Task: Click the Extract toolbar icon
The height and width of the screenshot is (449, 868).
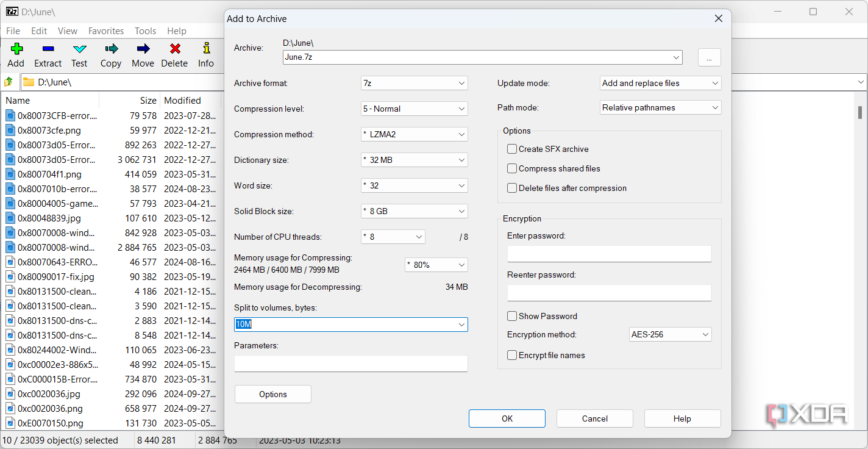Action: [48, 56]
